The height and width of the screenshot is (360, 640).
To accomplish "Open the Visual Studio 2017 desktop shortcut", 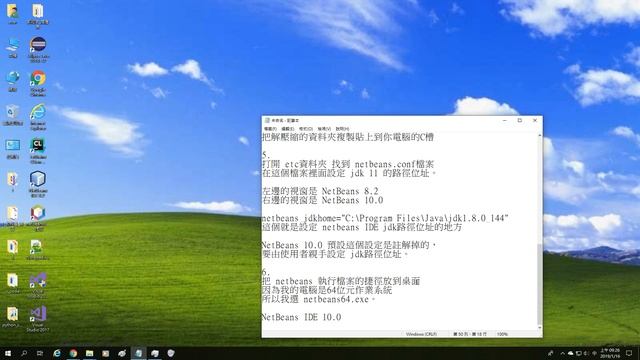I will pos(38,319).
